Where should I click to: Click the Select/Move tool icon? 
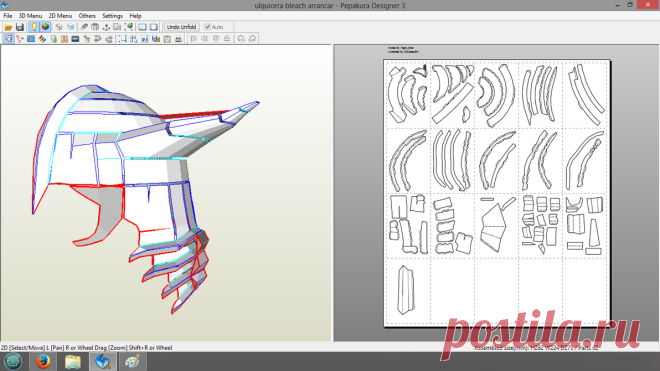point(8,39)
